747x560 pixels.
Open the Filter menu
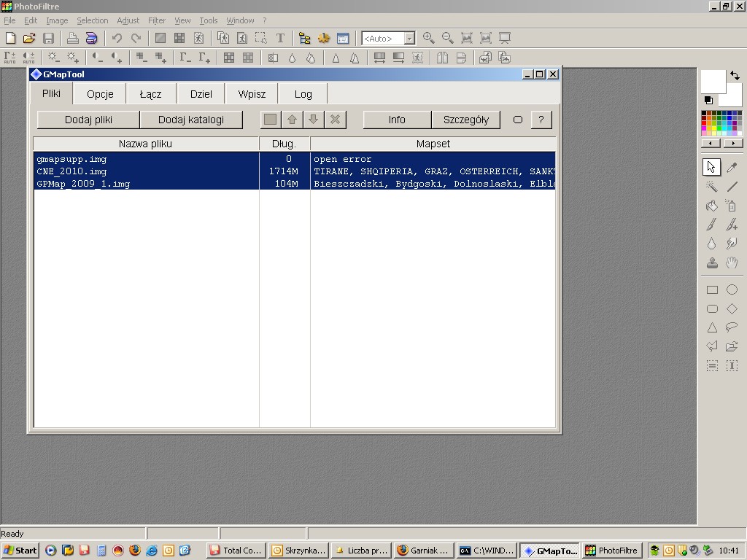[x=157, y=20]
